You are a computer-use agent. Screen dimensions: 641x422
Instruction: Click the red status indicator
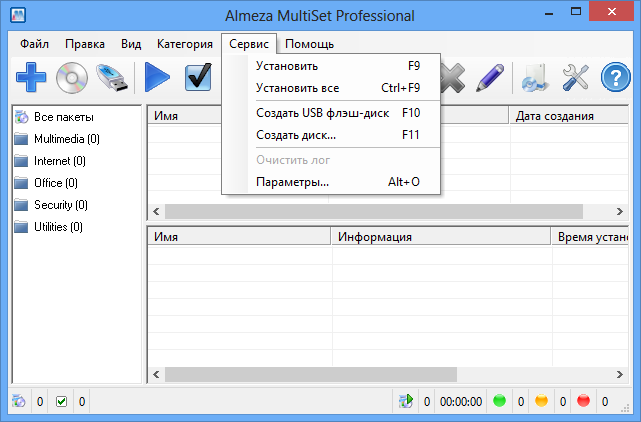[583, 401]
